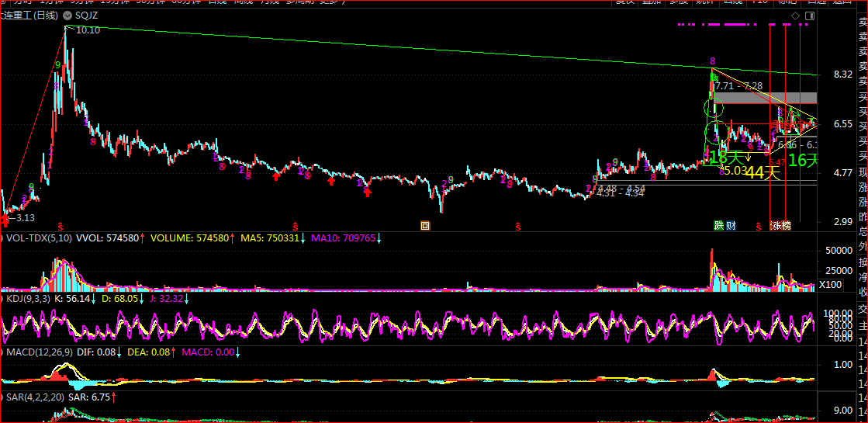Click the orange 回 icon on the date axis

tap(425, 225)
